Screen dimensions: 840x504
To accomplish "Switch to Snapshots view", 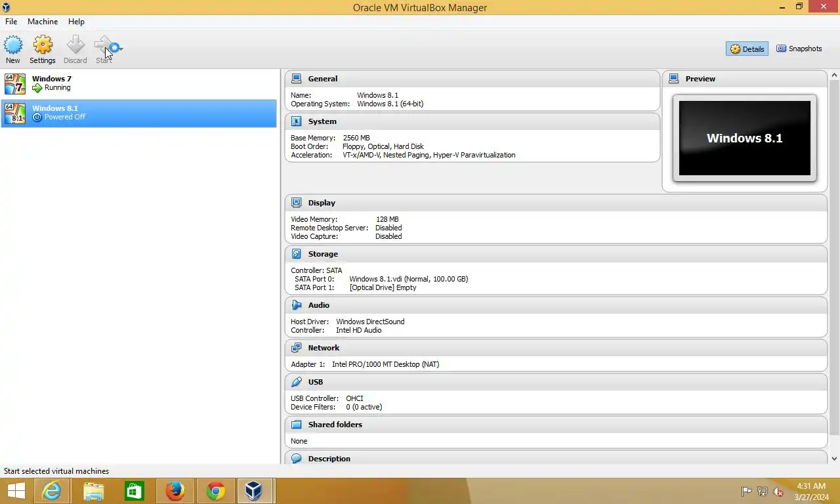I will (x=799, y=49).
